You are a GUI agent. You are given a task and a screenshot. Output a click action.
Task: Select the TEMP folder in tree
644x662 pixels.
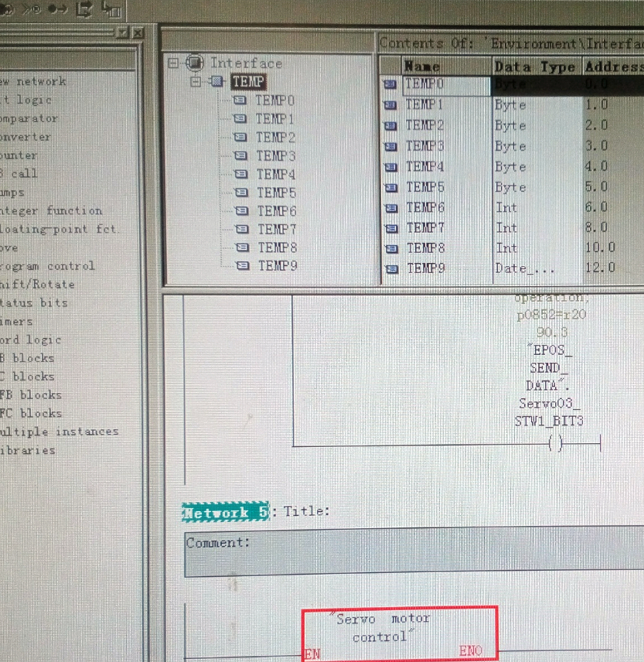click(x=249, y=81)
